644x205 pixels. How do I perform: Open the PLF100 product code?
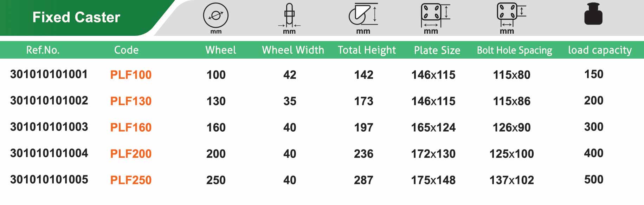coord(131,75)
